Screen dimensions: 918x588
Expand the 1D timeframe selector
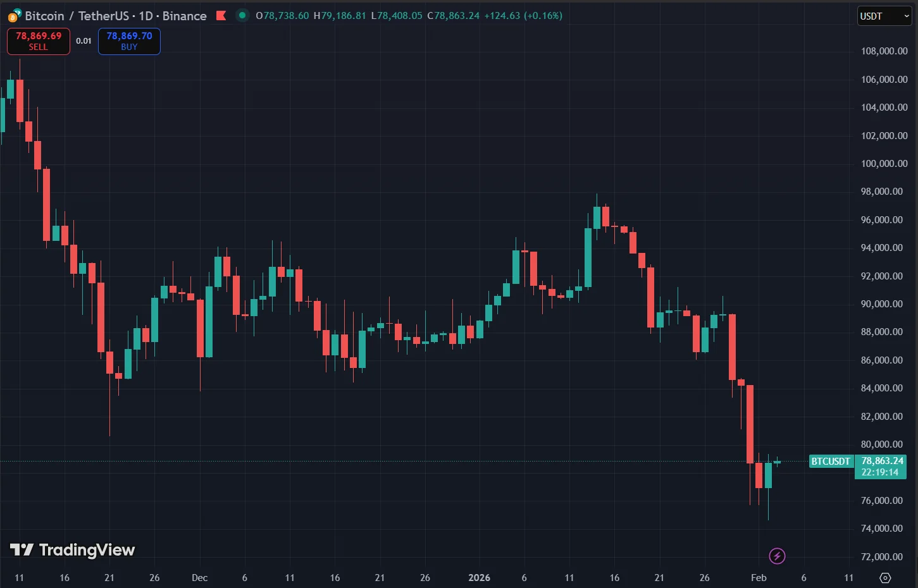pos(145,15)
